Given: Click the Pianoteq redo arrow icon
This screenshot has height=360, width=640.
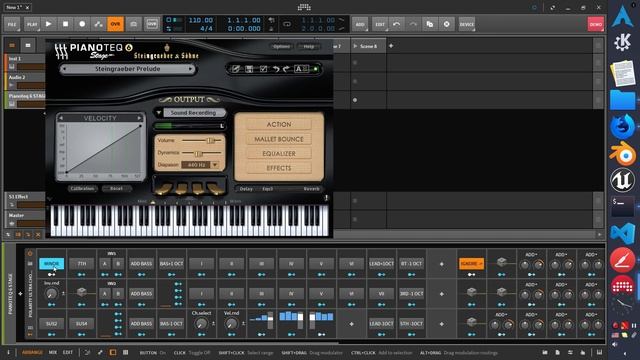Looking at the screenshot, I should [x=286, y=69].
